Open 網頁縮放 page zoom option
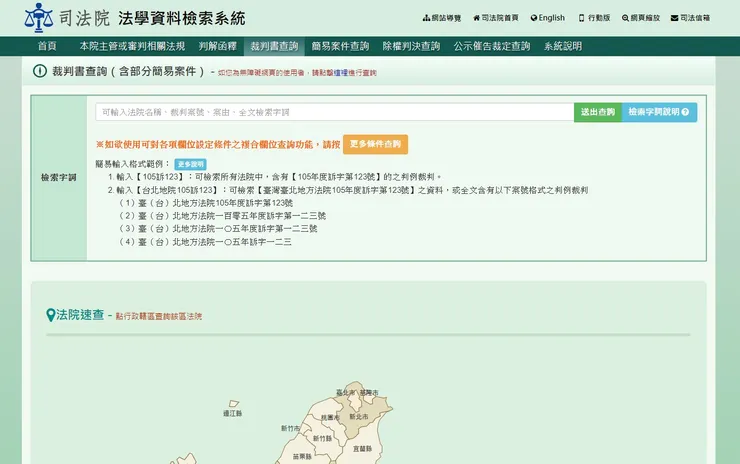The width and height of the screenshot is (740, 464). click(640, 18)
